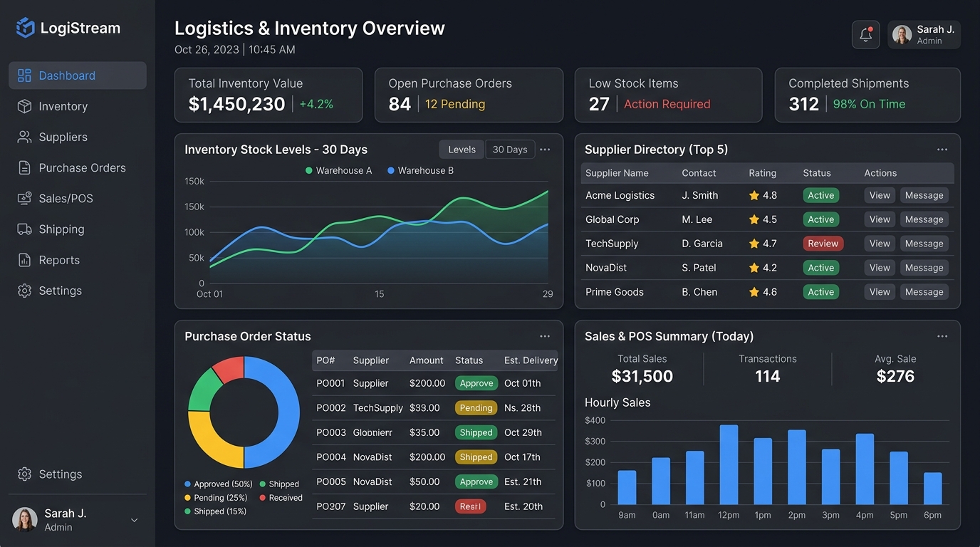Expand the user menu chevron in sidebar
This screenshot has width=980, height=547.
coord(134,521)
